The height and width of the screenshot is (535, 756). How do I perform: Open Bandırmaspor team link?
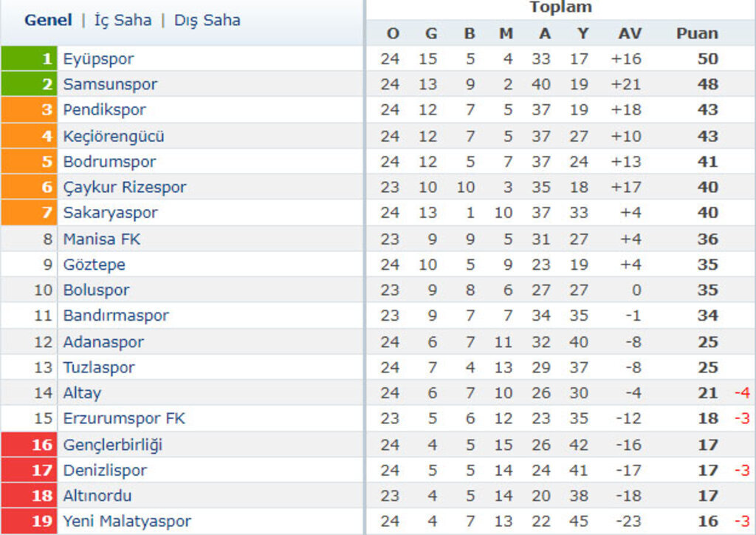pyautogui.click(x=116, y=316)
